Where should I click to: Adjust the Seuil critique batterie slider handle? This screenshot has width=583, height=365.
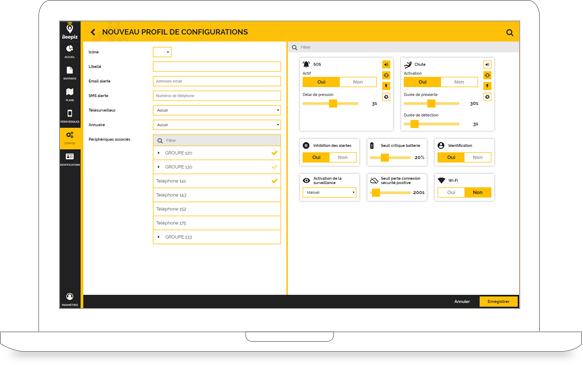tap(385, 158)
